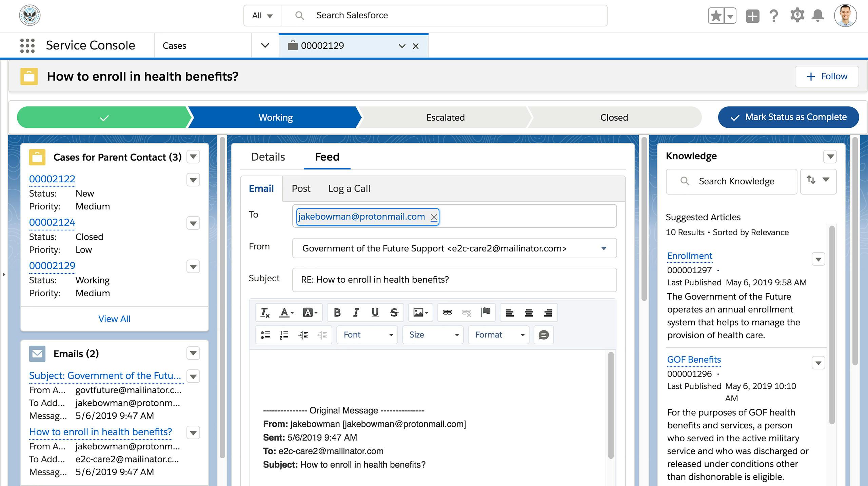Remove jakebowman@protonmail.com recipient
Viewport: 868px width, 486px height.
434,217
